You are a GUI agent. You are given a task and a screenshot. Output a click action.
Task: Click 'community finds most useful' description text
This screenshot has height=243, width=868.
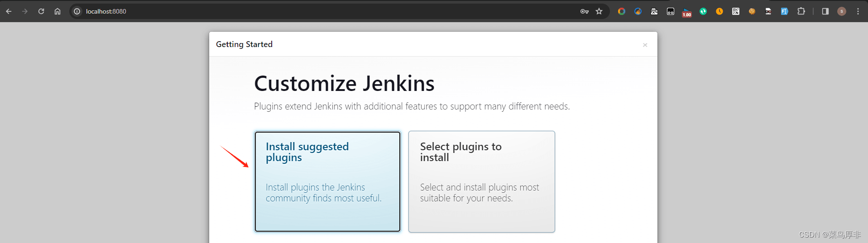324,198
